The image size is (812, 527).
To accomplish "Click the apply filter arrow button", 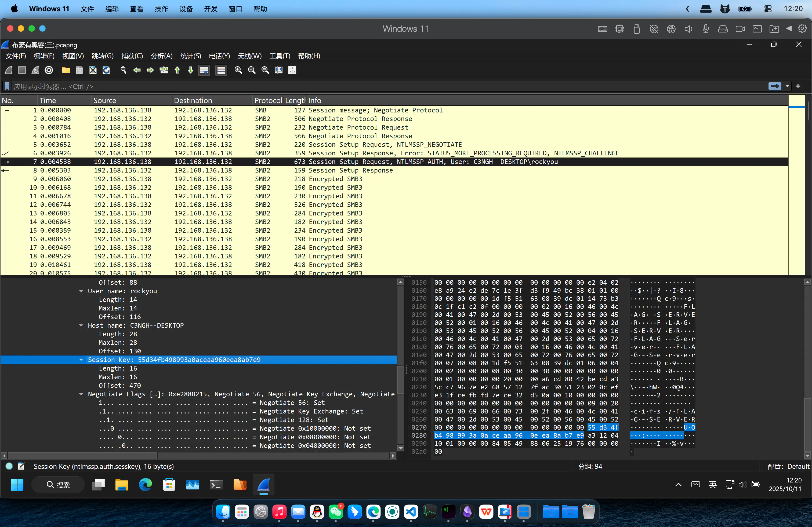I will pyautogui.click(x=774, y=86).
